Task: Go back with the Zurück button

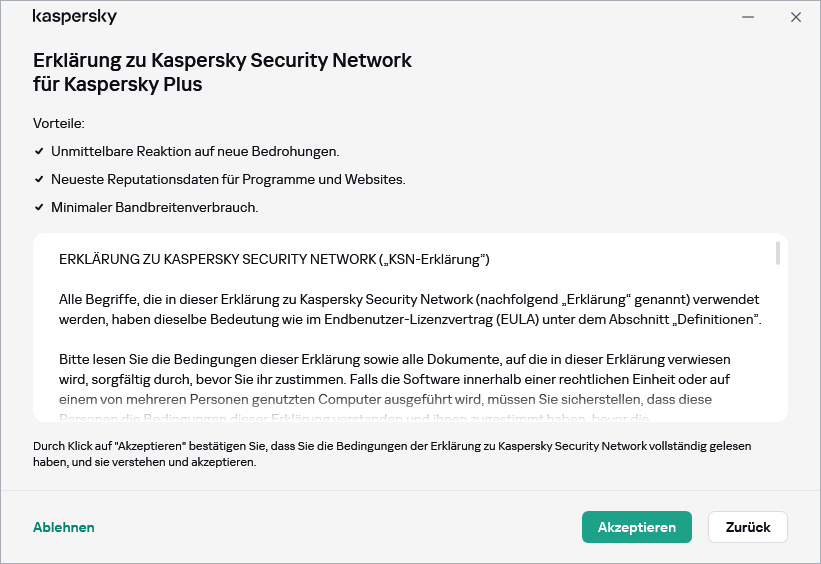Action: point(747,527)
